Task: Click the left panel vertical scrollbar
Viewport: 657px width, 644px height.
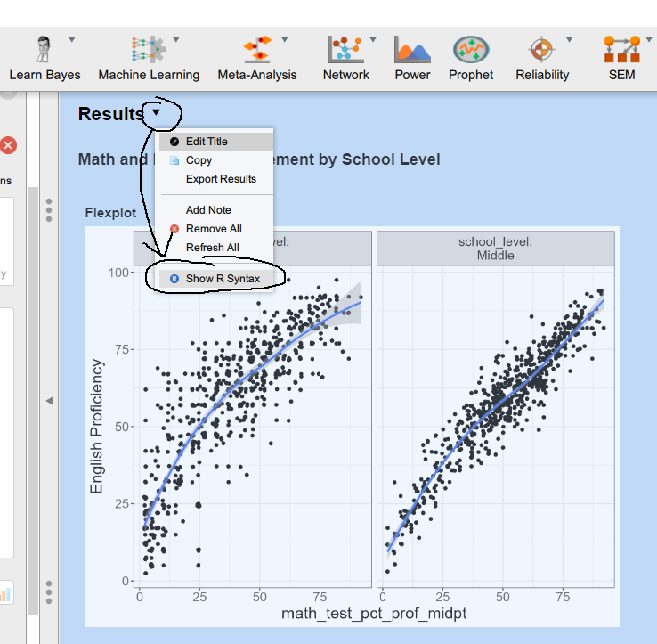Action: click(33, 401)
